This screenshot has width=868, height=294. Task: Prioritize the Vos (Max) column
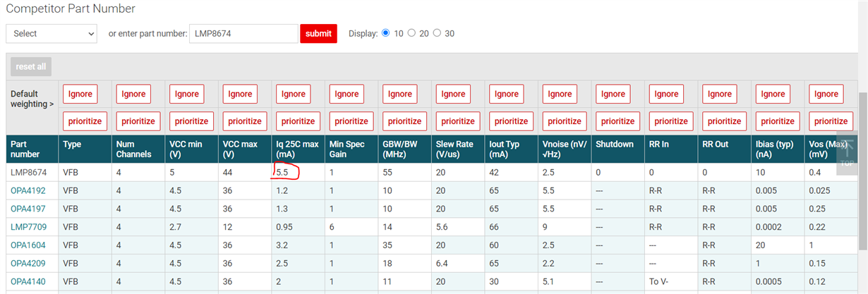coord(831,121)
